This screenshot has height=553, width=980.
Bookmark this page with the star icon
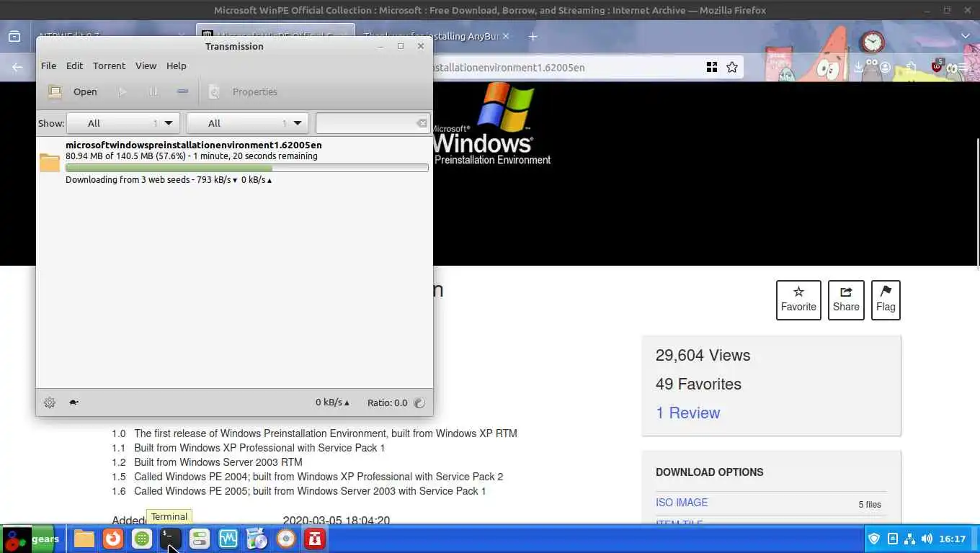pyautogui.click(x=732, y=67)
